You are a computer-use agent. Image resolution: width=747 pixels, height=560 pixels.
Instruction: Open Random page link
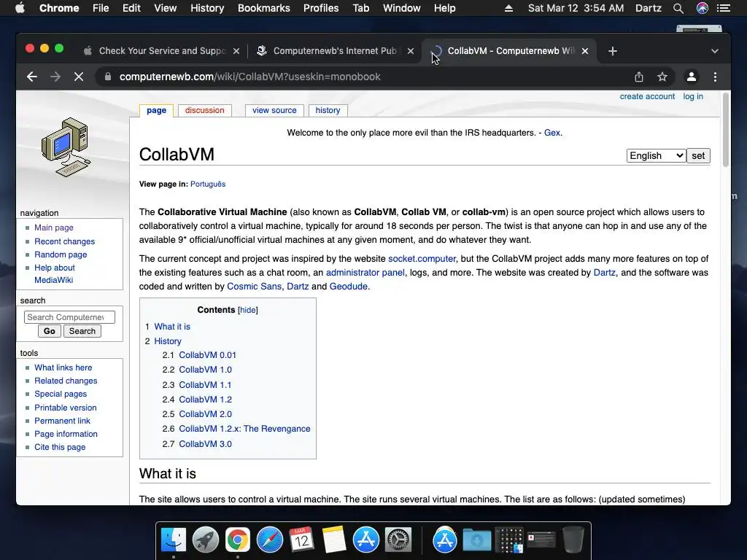61,254
